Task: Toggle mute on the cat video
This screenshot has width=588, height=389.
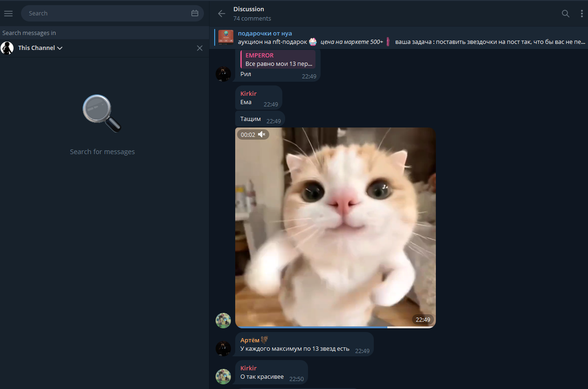Action: (262, 134)
